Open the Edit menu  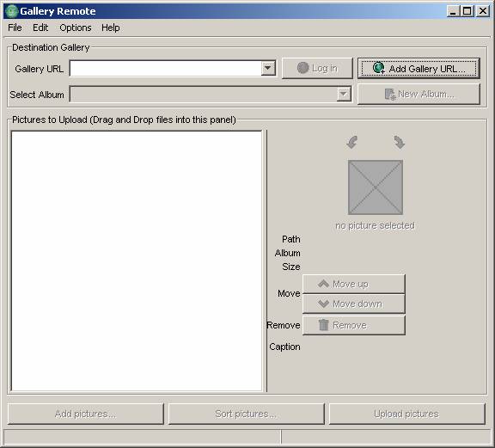[40, 28]
